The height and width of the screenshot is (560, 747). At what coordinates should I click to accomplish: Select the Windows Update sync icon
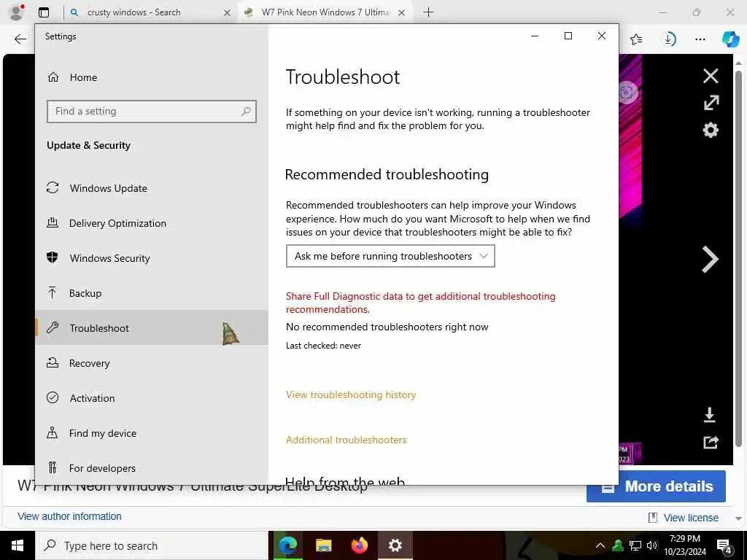[53, 188]
